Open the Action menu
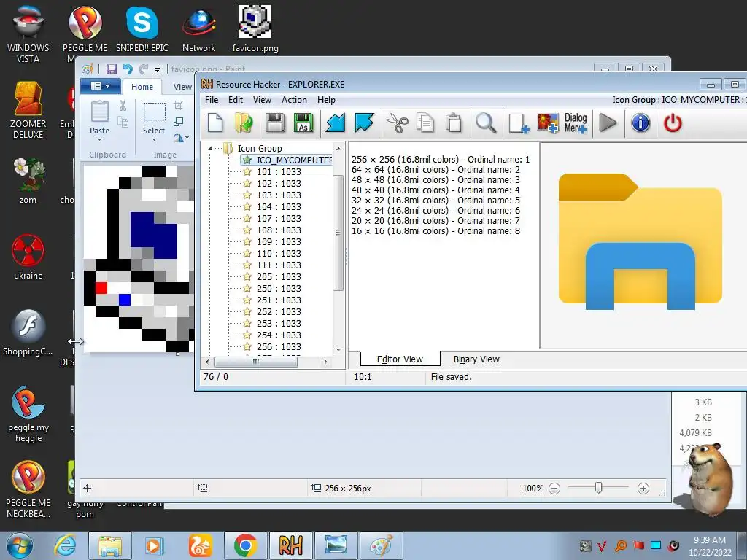This screenshot has width=747, height=560. [x=294, y=100]
